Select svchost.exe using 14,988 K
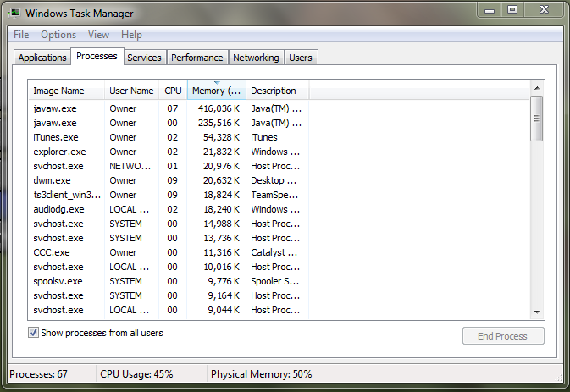The width and height of the screenshot is (570, 392). 169,224
